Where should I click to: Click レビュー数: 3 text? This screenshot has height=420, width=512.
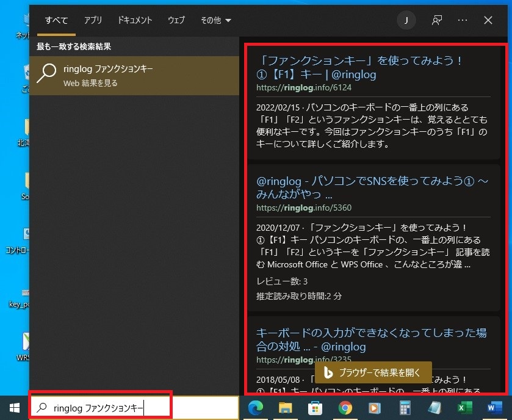coord(282,281)
